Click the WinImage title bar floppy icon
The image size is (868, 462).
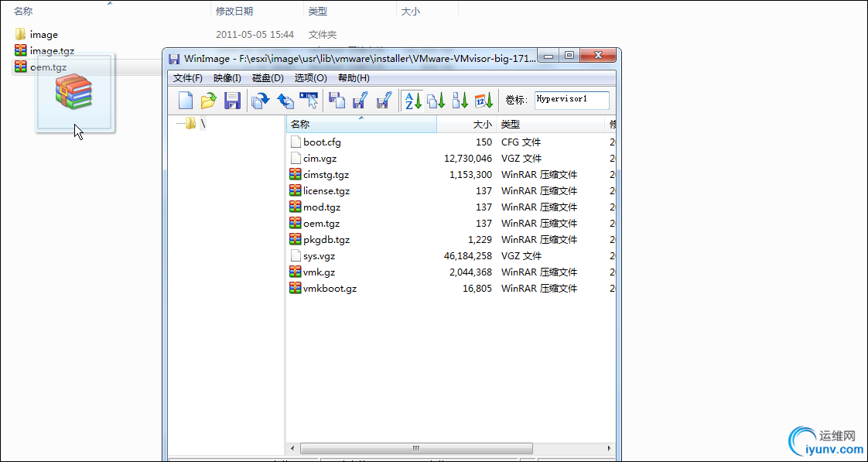[174, 58]
